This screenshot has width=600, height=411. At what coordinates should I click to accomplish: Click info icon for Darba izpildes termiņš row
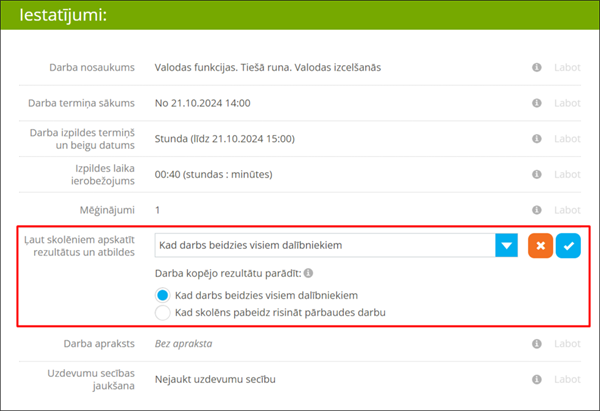click(x=536, y=137)
